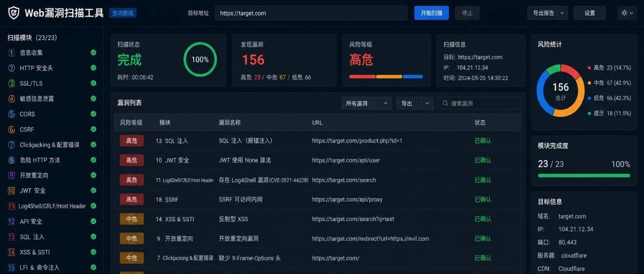This screenshot has width=644, height=274.
Task: Expand the 导出报告 dropdown arrow
Action: [562, 13]
